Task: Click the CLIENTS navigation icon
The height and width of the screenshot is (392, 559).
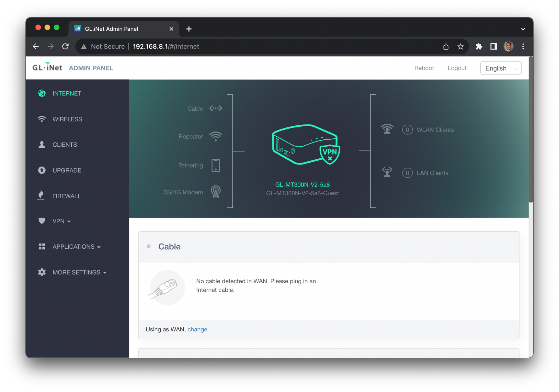Action: (x=41, y=145)
